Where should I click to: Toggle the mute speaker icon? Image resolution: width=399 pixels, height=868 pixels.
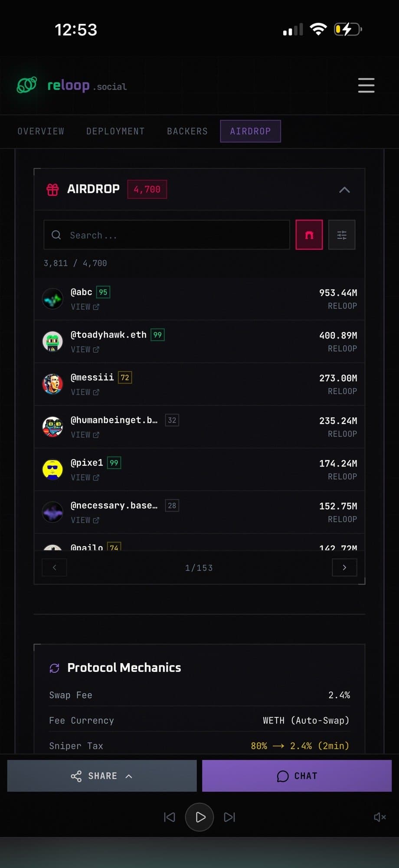379,817
